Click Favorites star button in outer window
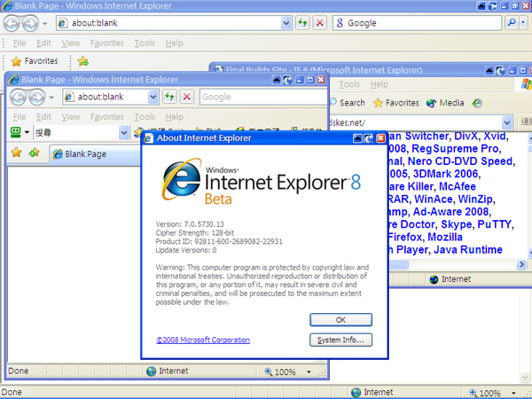 click(35, 61)
